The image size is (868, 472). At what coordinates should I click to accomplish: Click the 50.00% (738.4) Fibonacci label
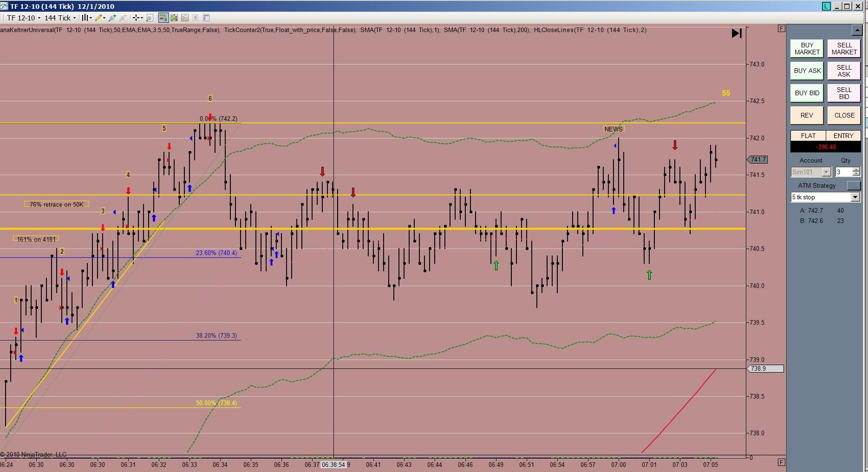click(216, 403)
